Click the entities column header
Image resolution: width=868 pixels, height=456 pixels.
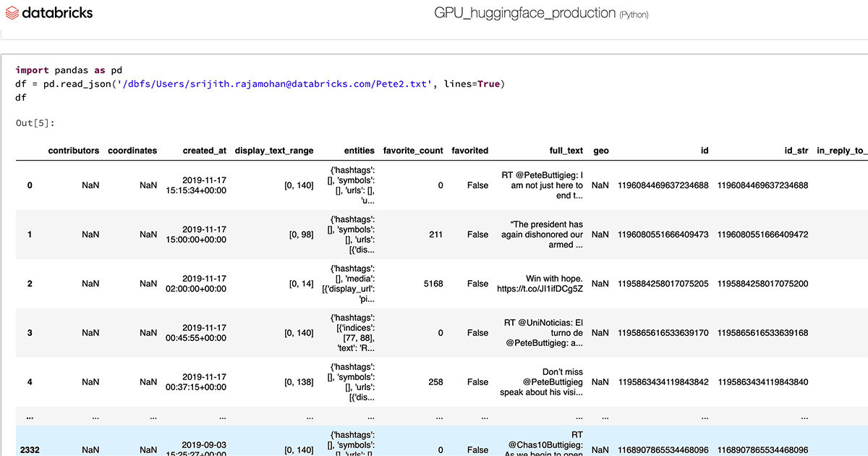pos(359,151)
